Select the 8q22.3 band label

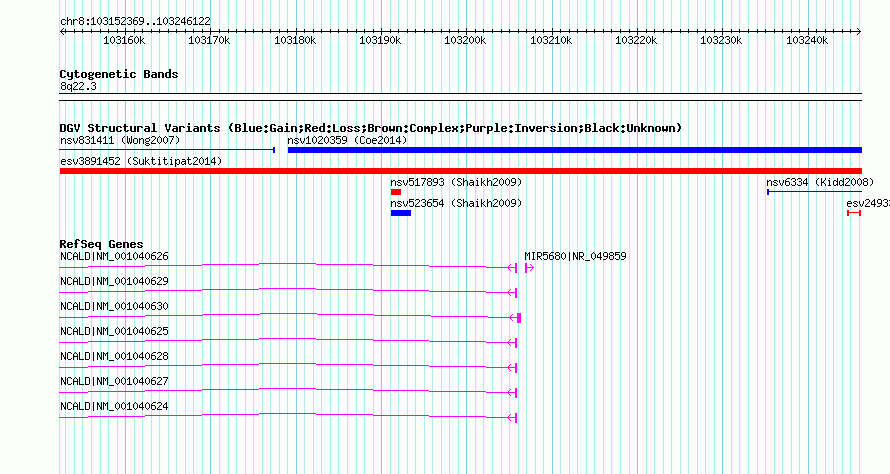tap(78, 86)
